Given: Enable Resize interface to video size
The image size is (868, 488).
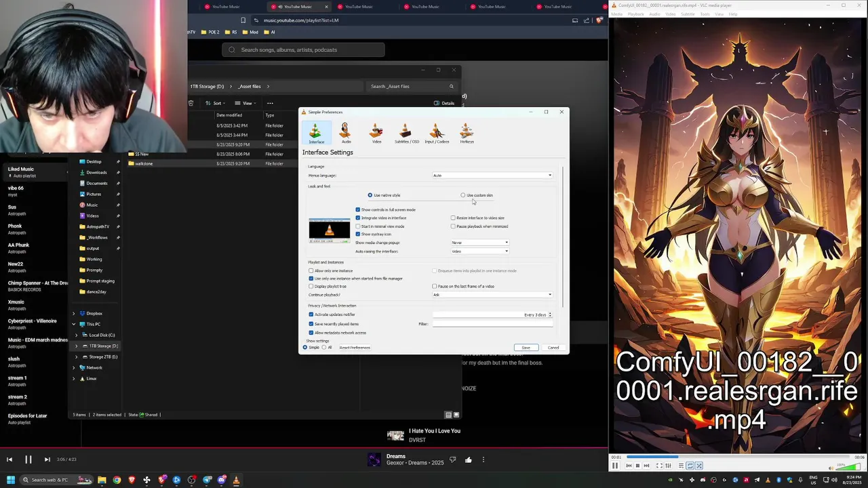Looking at the screenshot, I should (x=453, y=218).
